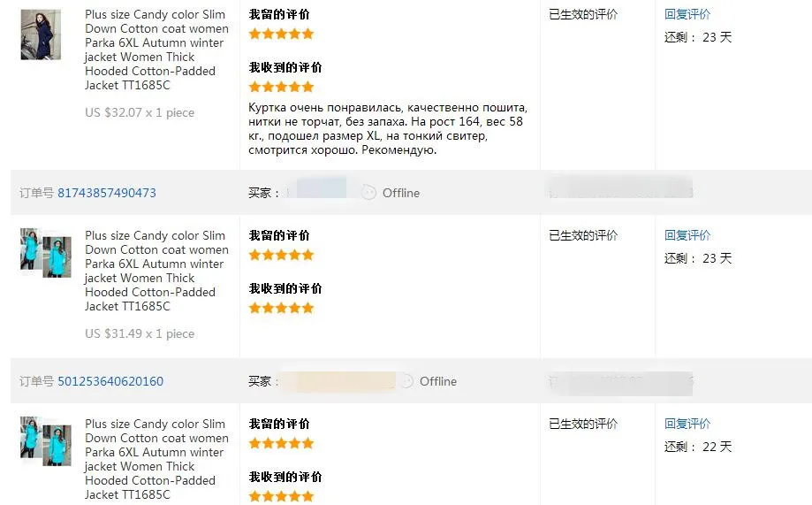Open the product title in the last order row
Screen dimensions: 812x505
point(157,459)
